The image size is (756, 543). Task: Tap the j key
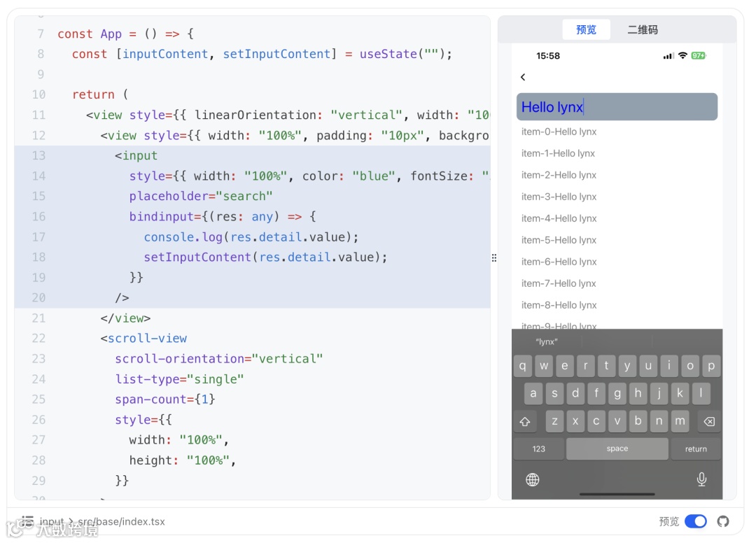(x=659, y=393)
